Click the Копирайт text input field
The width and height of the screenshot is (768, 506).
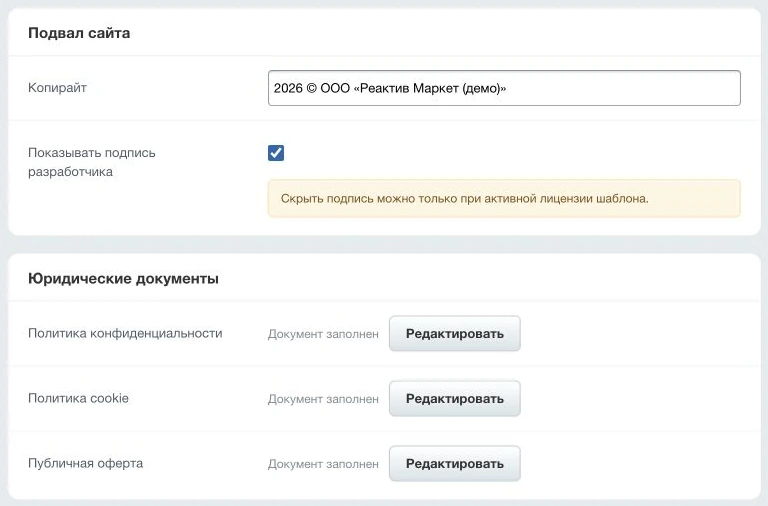pyautogui.click(x=504, y=88)
